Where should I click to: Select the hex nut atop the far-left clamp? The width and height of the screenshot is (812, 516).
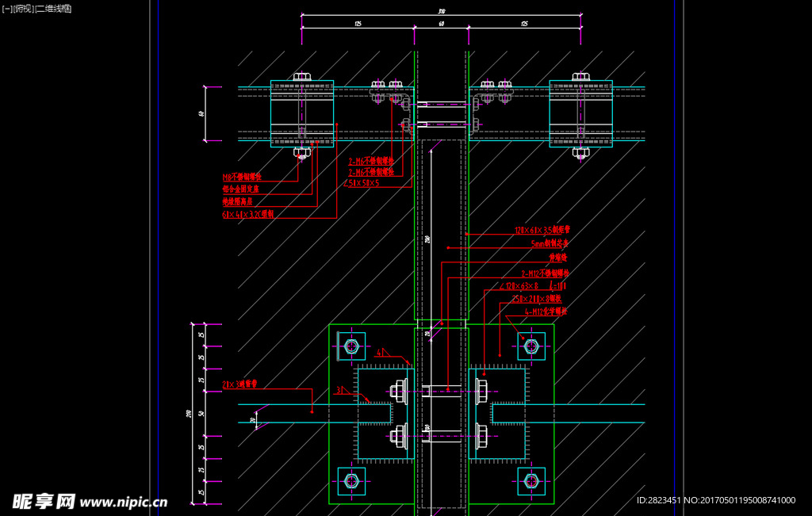[301, 77]
